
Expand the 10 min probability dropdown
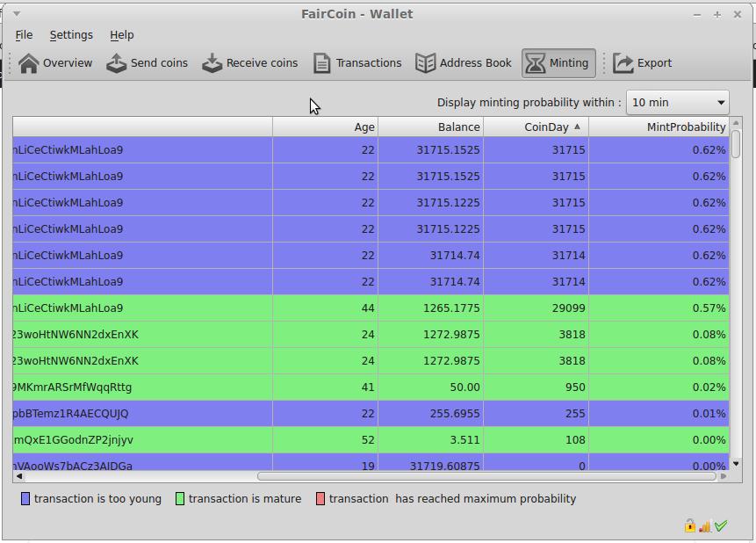pos(677,103)
